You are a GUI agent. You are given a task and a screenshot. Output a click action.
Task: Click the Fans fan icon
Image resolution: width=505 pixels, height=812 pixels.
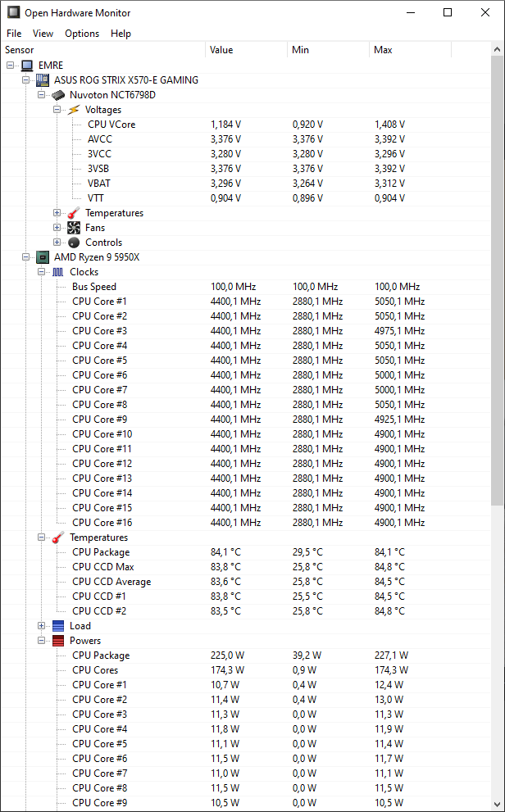[x=74, y=228]
